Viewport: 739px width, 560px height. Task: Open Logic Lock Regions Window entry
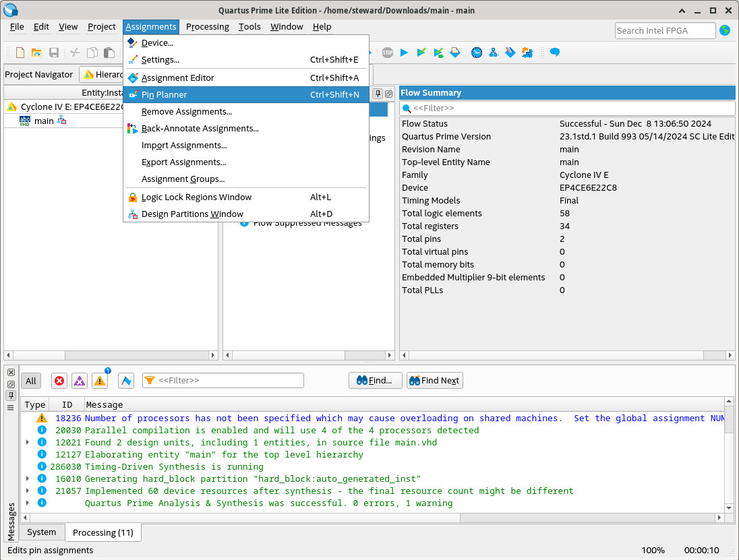coord(245,197)
